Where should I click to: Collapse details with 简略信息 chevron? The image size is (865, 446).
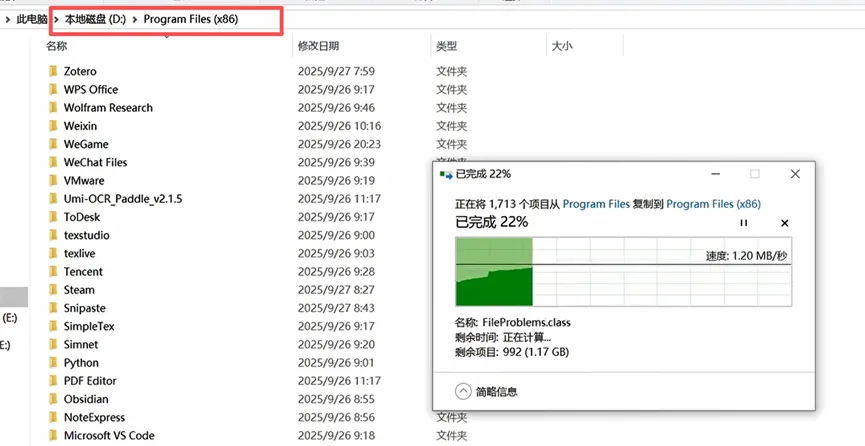coord(463,392)
